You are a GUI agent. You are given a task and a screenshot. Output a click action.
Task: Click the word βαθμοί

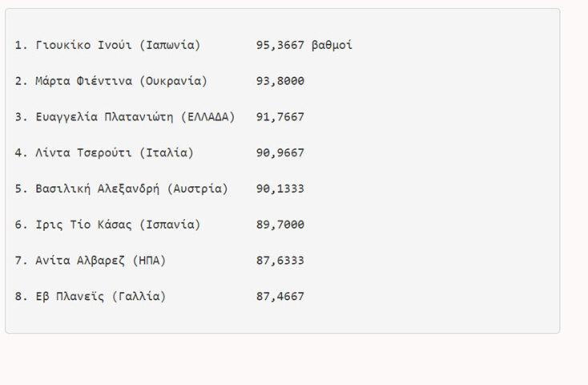pyautogui.click(x=332, y=45)
